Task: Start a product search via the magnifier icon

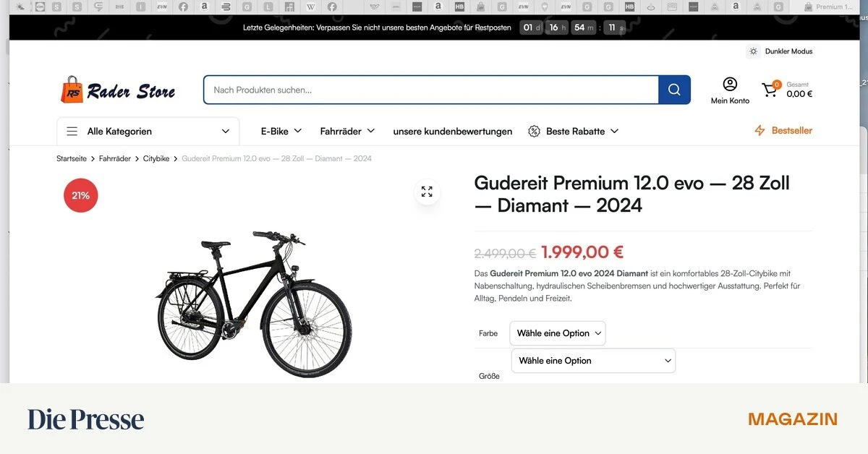Action: (x=673, y=90)
